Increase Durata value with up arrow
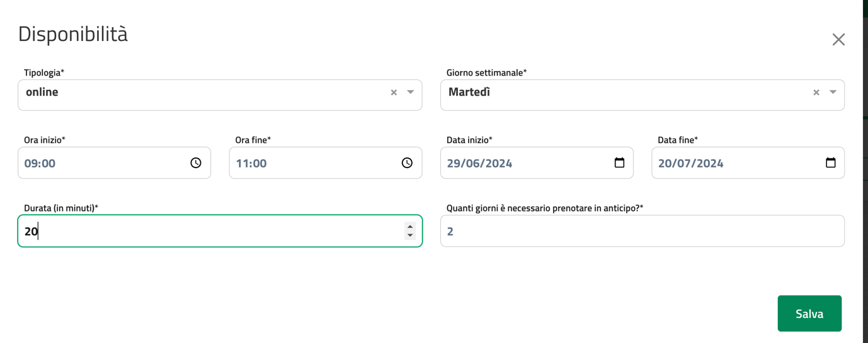This screenshot has width=868, height=343. [410, 227]
